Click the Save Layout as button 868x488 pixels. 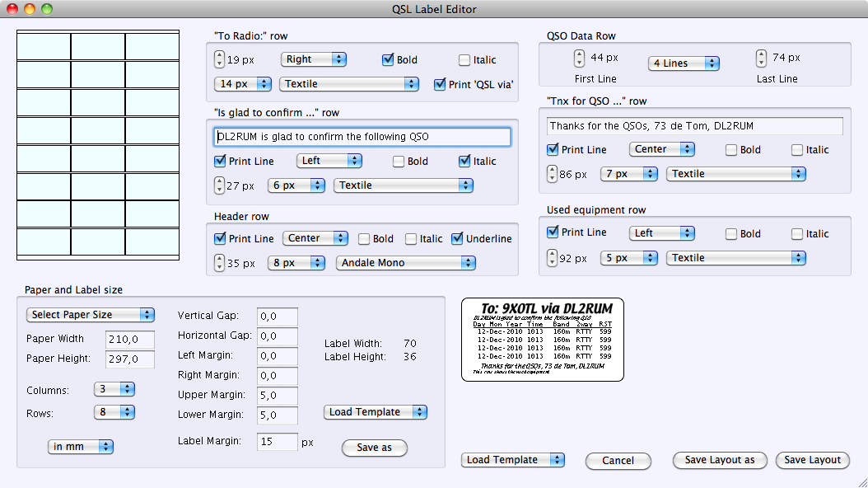tap(720, 460)
